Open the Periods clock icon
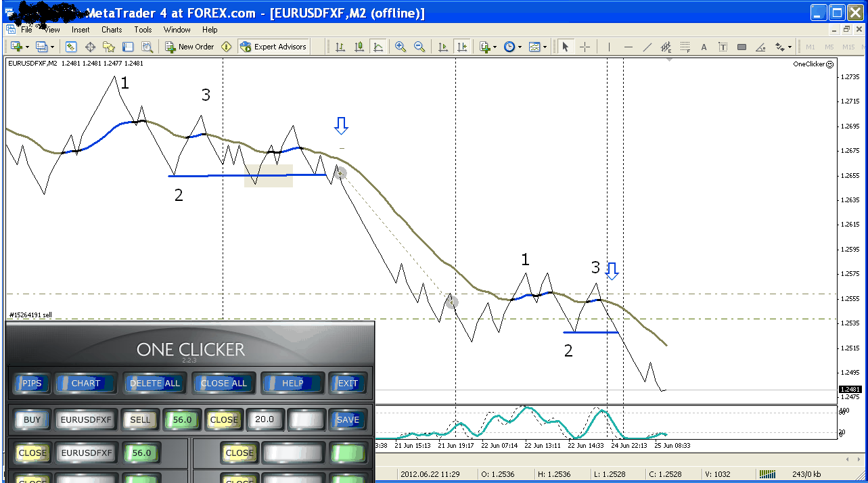 click(509, 47)
